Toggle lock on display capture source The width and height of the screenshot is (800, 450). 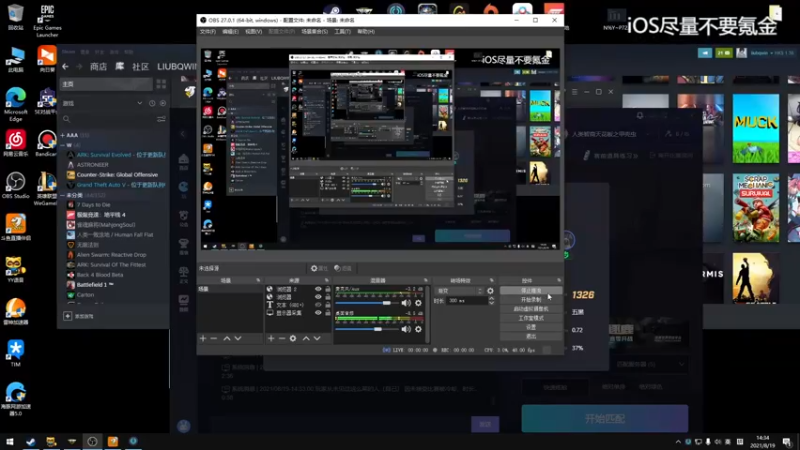click(x=328, y=313)
